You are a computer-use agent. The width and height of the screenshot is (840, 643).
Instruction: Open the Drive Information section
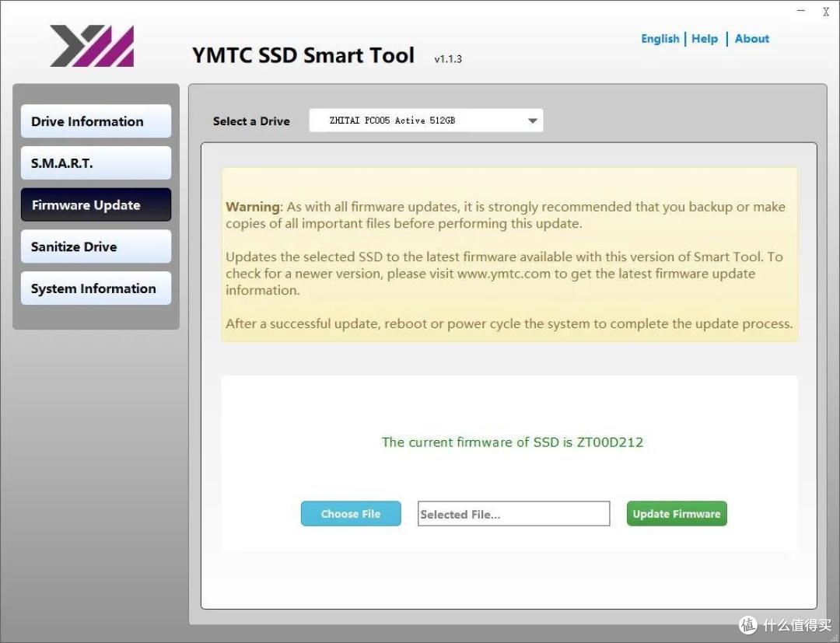96,121
